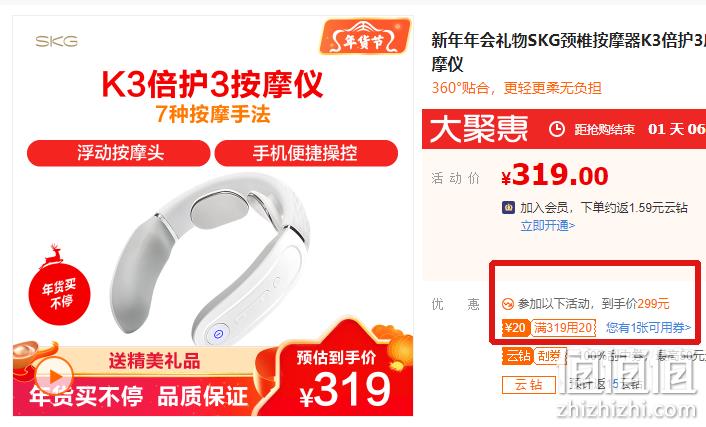
Task: Click the 年货买不停 round red badge
Action: pyautogui.click(x=59, y=292)
